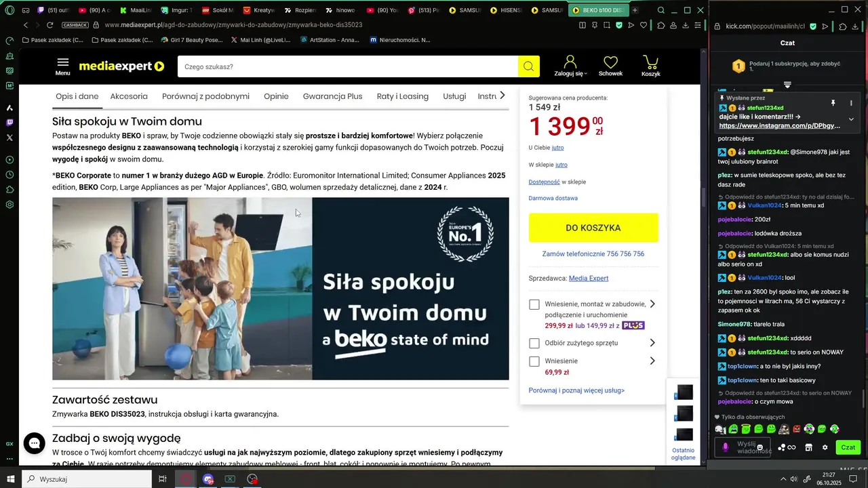The width and height of the screenshot is (868, 488).
Task: Unpin the pinned chat message
Action: pyautogui.click(x=833, y=103)
